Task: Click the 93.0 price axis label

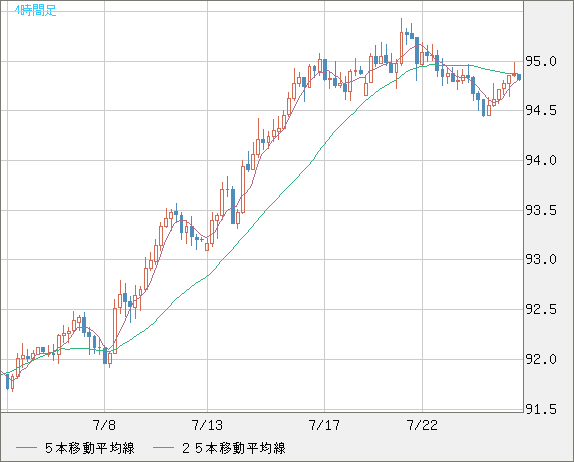Action: coord(541,260)
